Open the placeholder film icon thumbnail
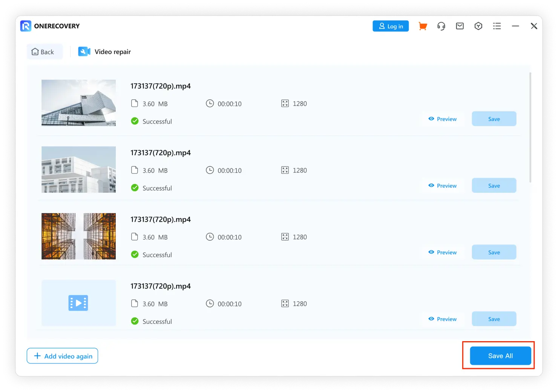Viewport: 558px width, 392px height. coord(78,303)
